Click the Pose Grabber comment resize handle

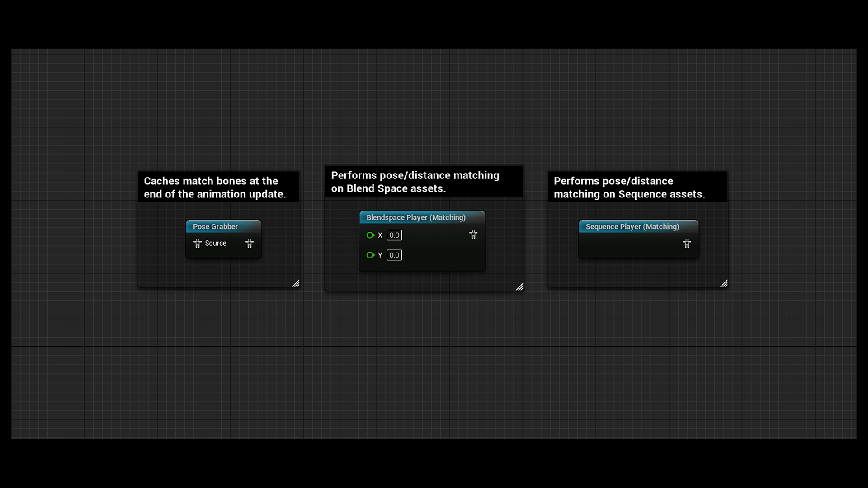point(296,283)
